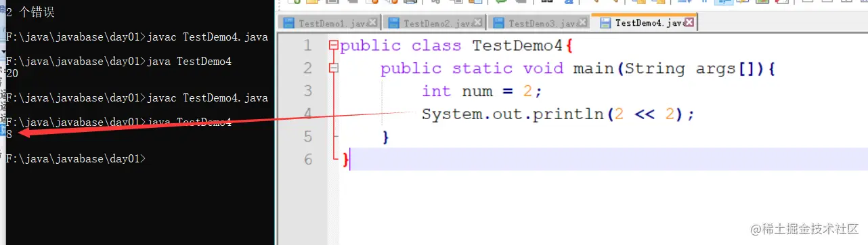868x245 pixels.
Task: Switch to the TestDemo2.java tab
Action: pos(434,23)
